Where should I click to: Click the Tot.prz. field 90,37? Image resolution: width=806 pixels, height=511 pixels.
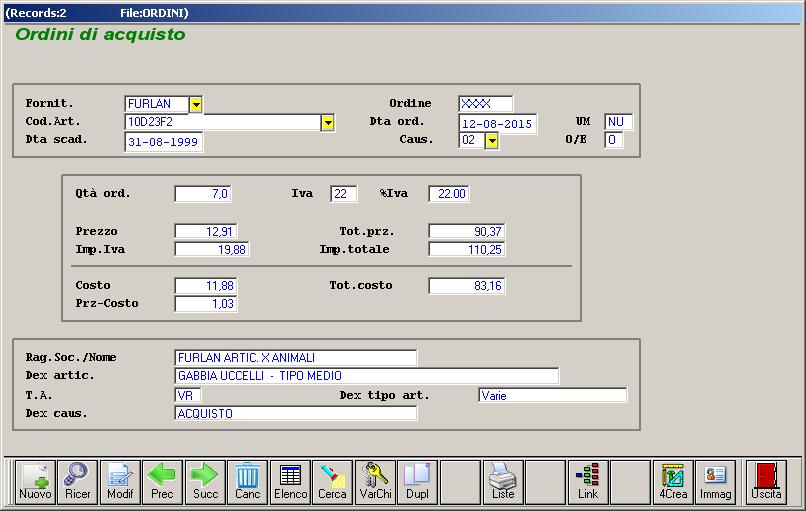click(467, 231)
